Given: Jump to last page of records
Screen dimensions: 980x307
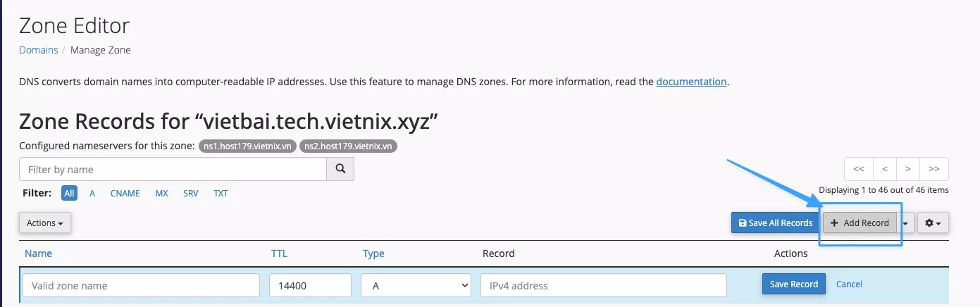Looking at the screenshot, I should tap(934, 169).
